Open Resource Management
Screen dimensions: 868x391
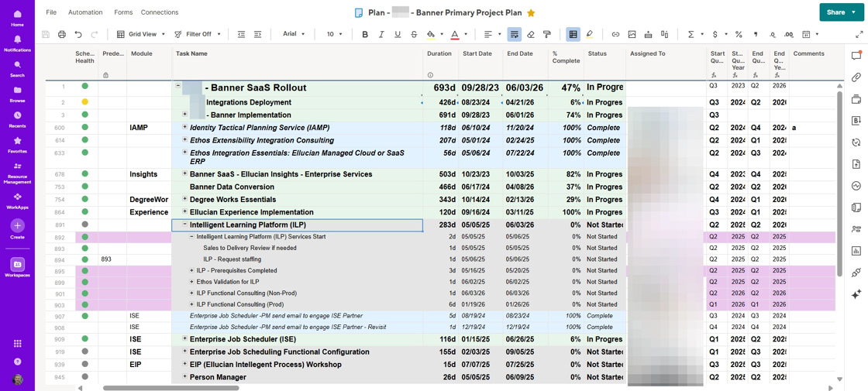[17, 173]
